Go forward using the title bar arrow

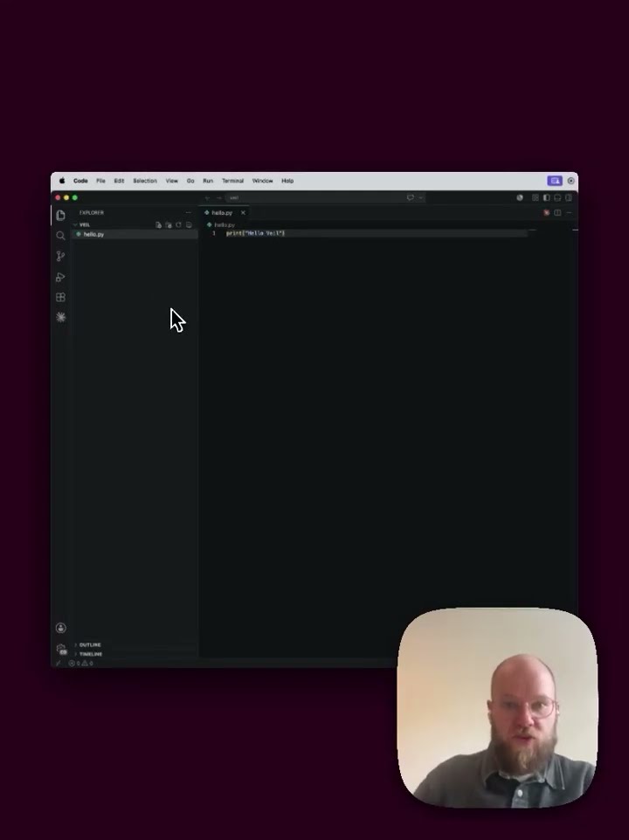(x=218, y=198)
